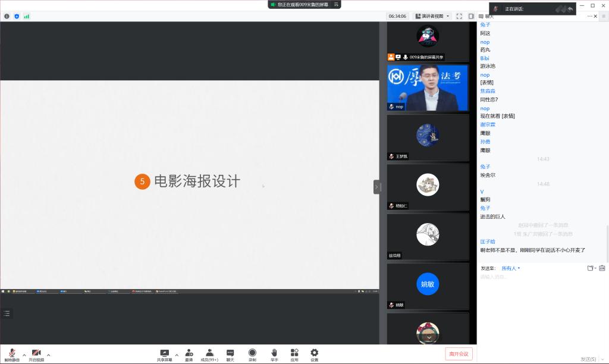Open the apps (应用) panel

pos(294,354)
